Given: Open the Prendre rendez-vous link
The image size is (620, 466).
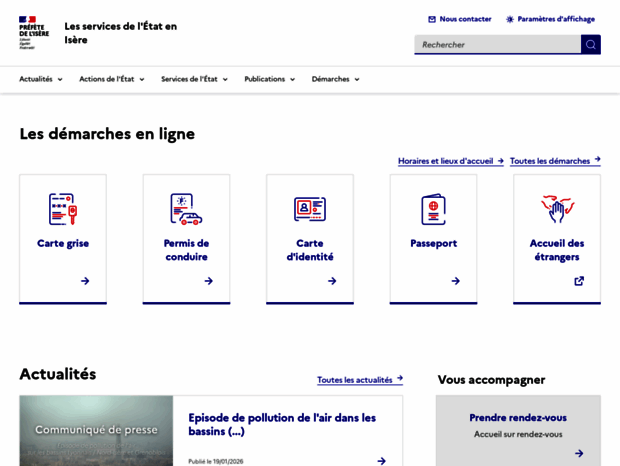Looking at the screenshot, I should (518, 417).
